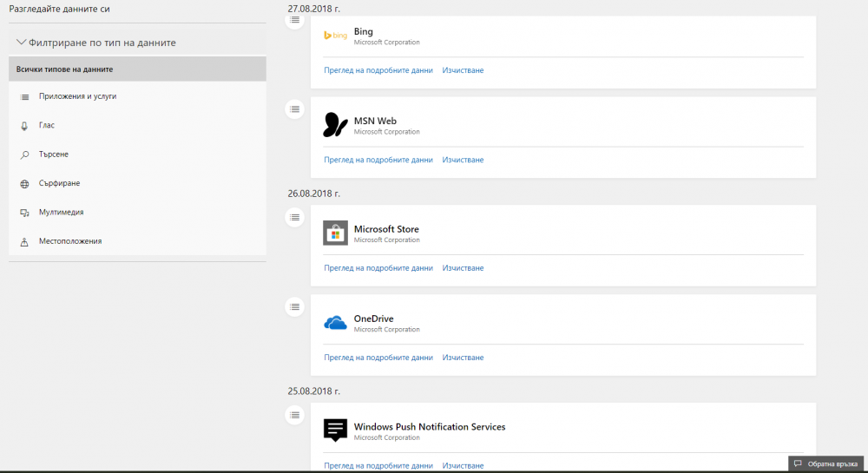Collapse the data type filter chevron
Image resolution: width=868 pixels, height=473 pixels.
click(x=21, y=42)
